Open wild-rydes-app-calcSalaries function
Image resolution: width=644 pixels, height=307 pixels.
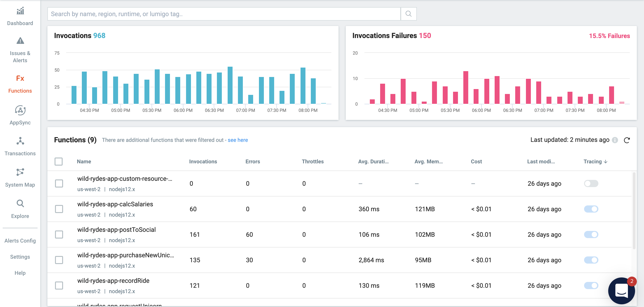click(x=115, y=204)
